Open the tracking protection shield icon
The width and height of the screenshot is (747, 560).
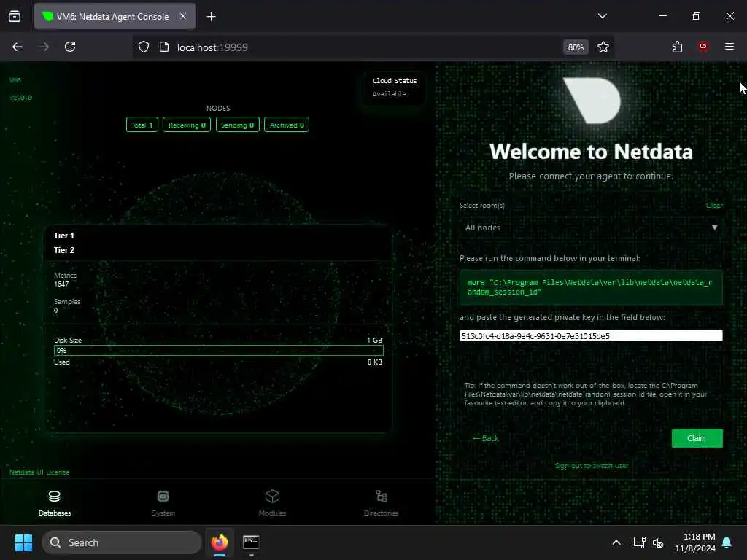coord(144,47)
